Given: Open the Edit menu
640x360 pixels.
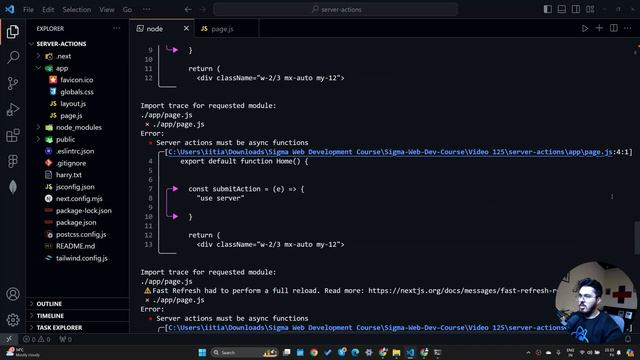Looking at the screenshot, I should (48, 9).
